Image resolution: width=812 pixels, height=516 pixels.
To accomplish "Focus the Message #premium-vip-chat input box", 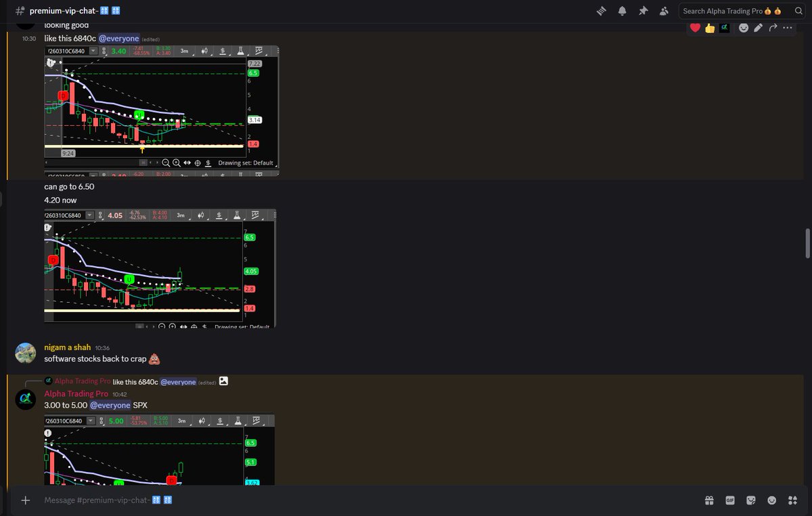I will [365, 500].
